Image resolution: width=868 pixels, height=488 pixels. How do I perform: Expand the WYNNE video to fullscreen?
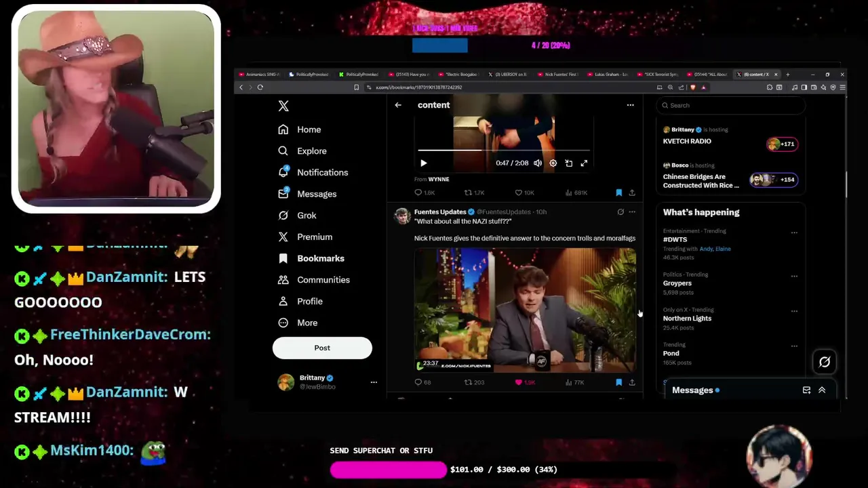[x=584, y=163]
